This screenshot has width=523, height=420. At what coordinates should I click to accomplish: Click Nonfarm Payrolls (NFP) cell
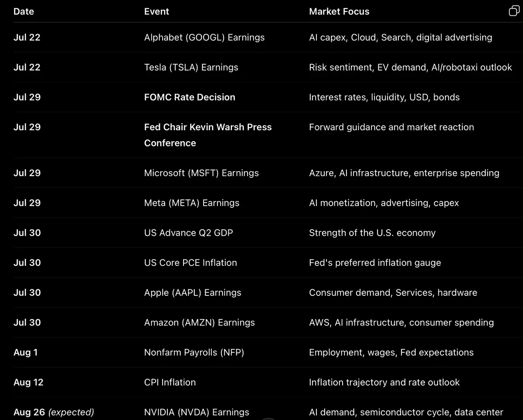194,352
